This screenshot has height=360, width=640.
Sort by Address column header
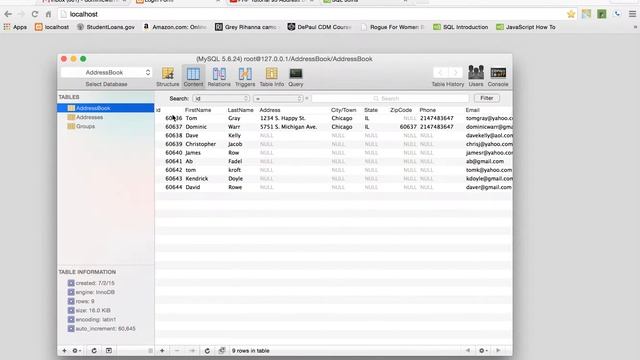coord(270,110)
